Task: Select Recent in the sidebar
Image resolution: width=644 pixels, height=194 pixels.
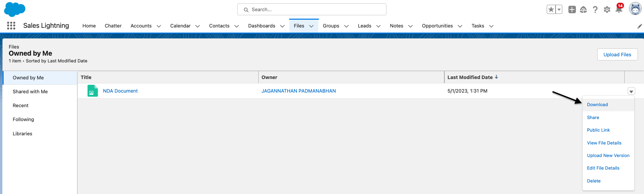Action: 40,105
